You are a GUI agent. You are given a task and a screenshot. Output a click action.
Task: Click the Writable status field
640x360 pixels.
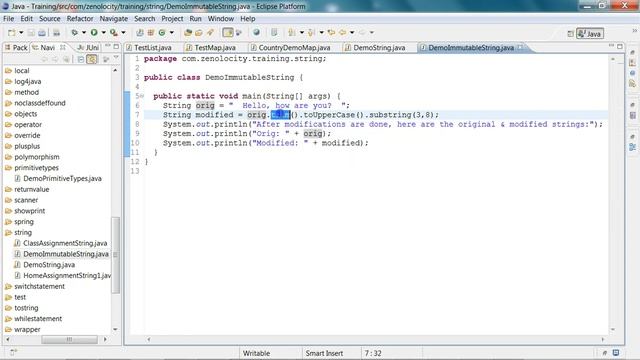pyautogui.click(x=256, y=353)
